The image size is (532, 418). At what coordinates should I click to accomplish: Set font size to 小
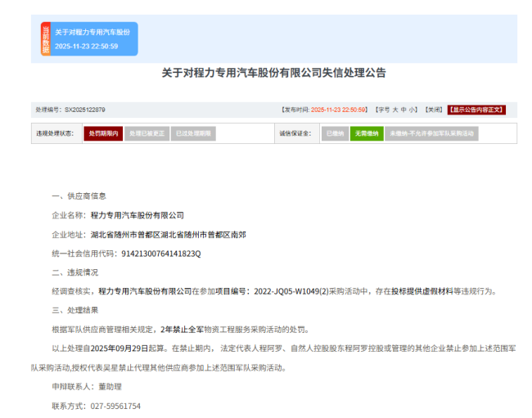click(x=413, y=109)
